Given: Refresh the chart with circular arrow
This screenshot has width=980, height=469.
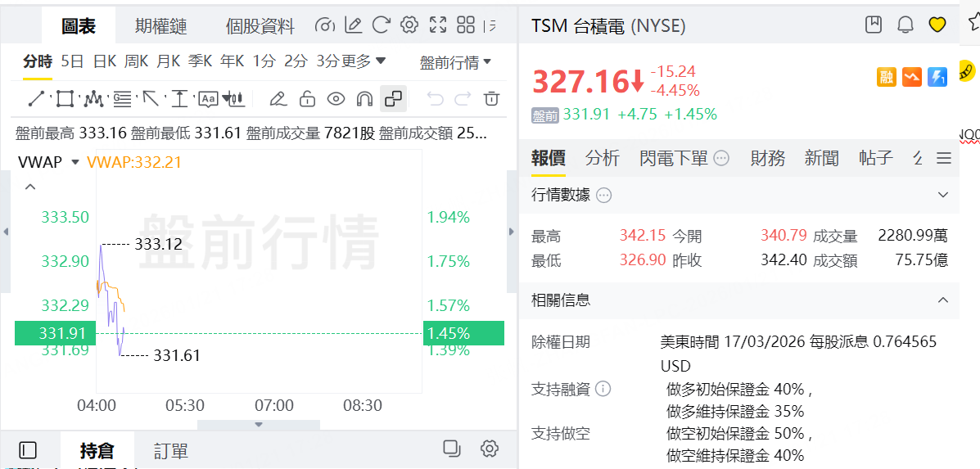Looking at the screenshot, I should (381, 25).
